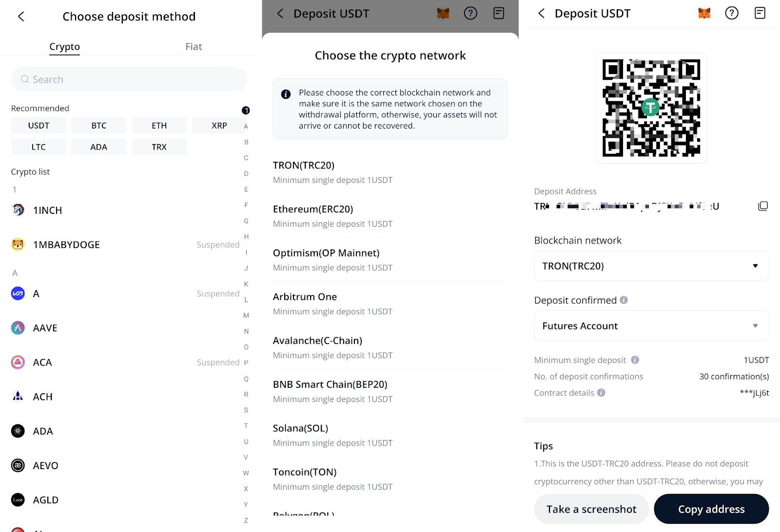Click info icon beside Minimum single deposit
This screenshot has height=532, width=780.
pyautogui.click(x=635, y=360)
